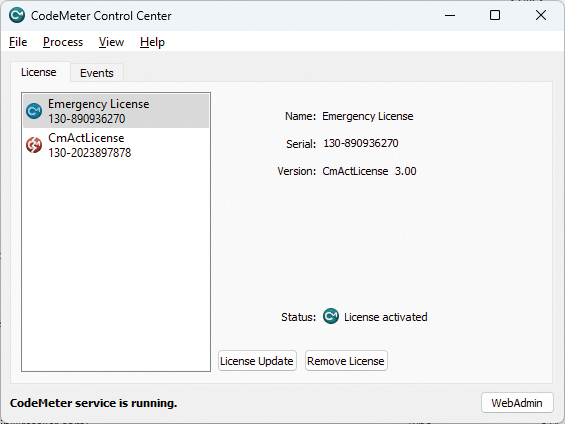This screenshot has height=424, width=565.
Task: Open WebAdmin
Action: coord(517,403)
